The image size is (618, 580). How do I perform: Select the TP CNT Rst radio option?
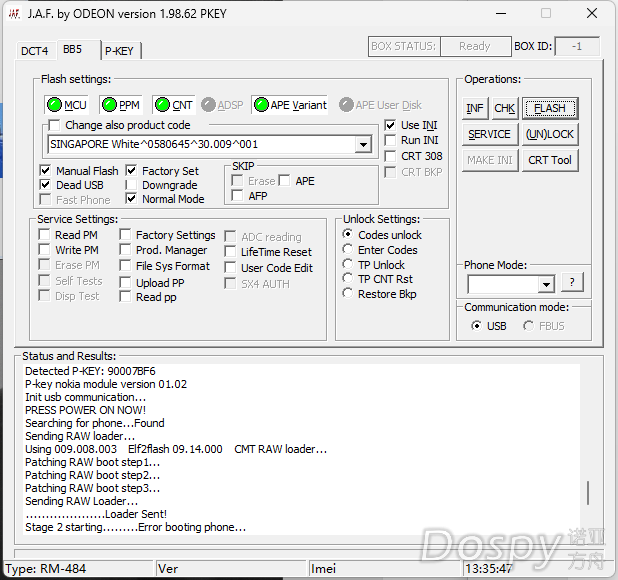(x=348, y=279)
